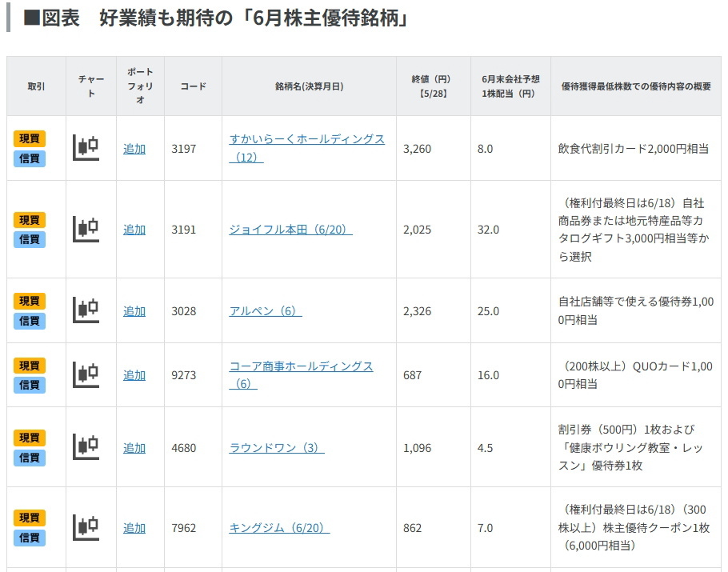728x572 pixels.
Task: Select dividend value 16.0
Action: pyautogui.click(x=489, y=375)
